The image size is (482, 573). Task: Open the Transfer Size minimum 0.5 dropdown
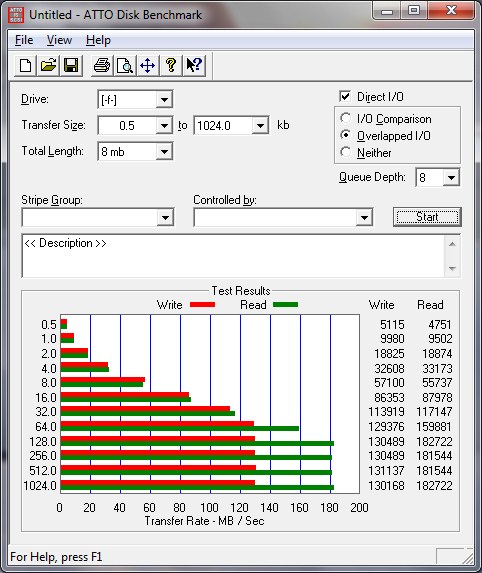164,126
